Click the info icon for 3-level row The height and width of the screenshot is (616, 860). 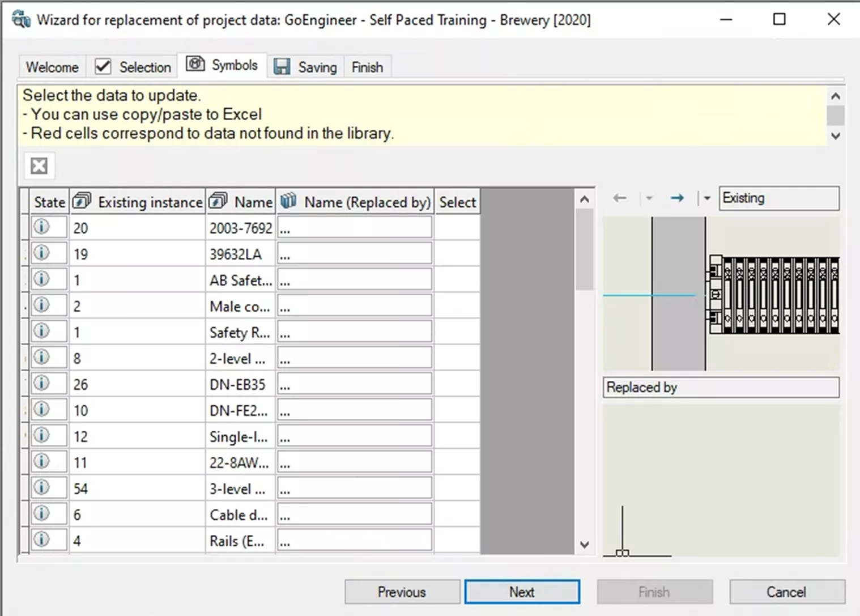click(41, 488)
